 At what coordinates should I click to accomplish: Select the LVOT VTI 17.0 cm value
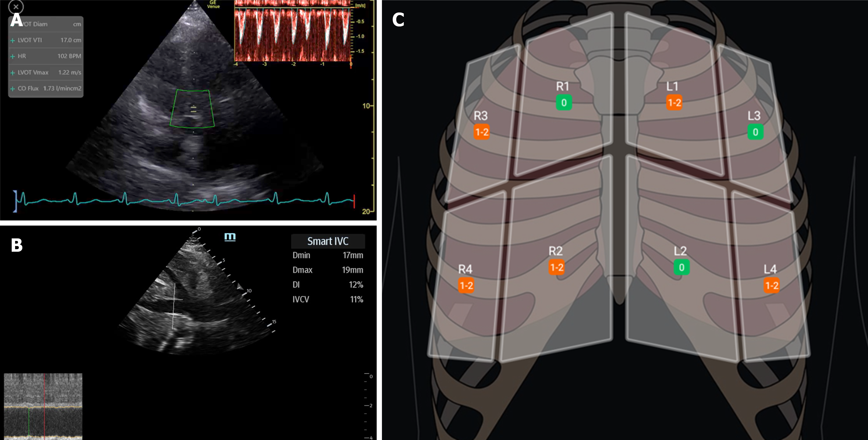pos(71,40)
